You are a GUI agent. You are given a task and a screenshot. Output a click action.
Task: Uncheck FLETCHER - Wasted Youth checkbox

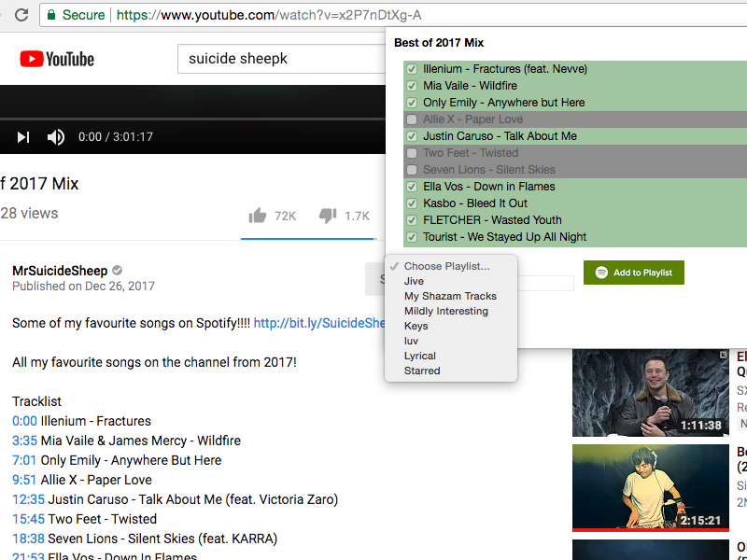[412, 220]
